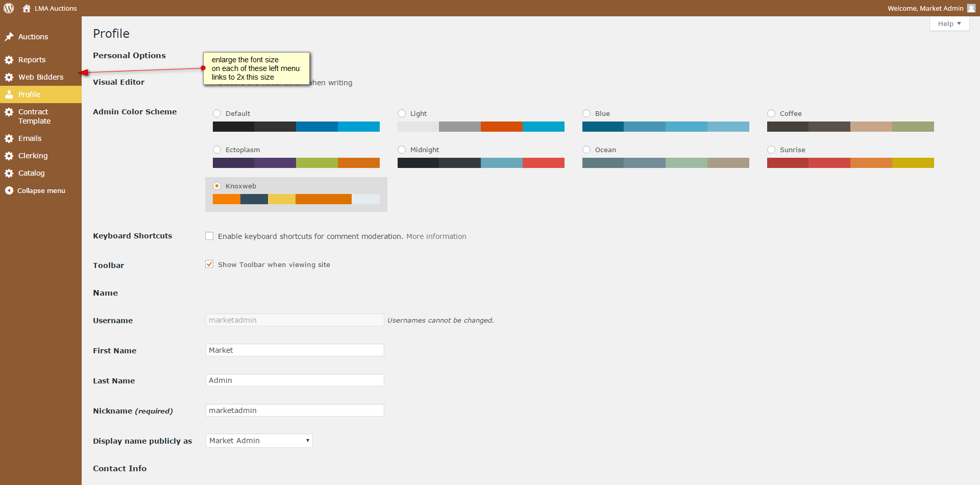Click the WordPress logo icon
The width and height of the screenshot is (980, 485).
coord(9,8)
